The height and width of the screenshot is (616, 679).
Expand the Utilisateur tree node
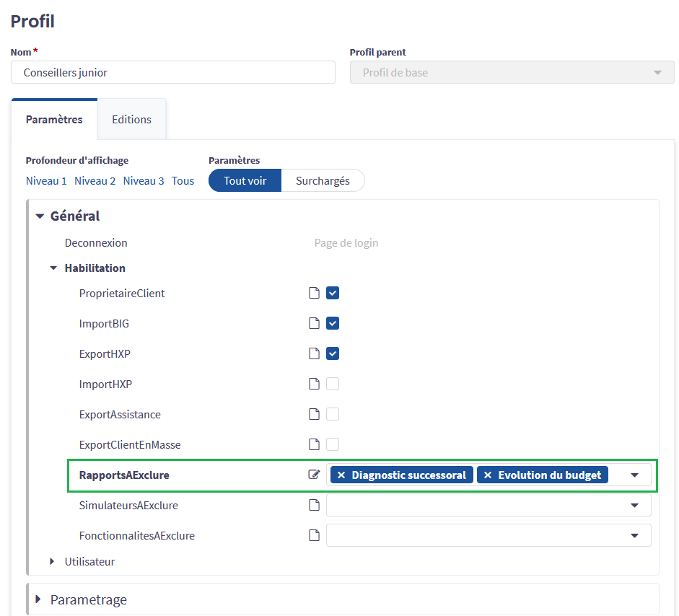[53, 561]
